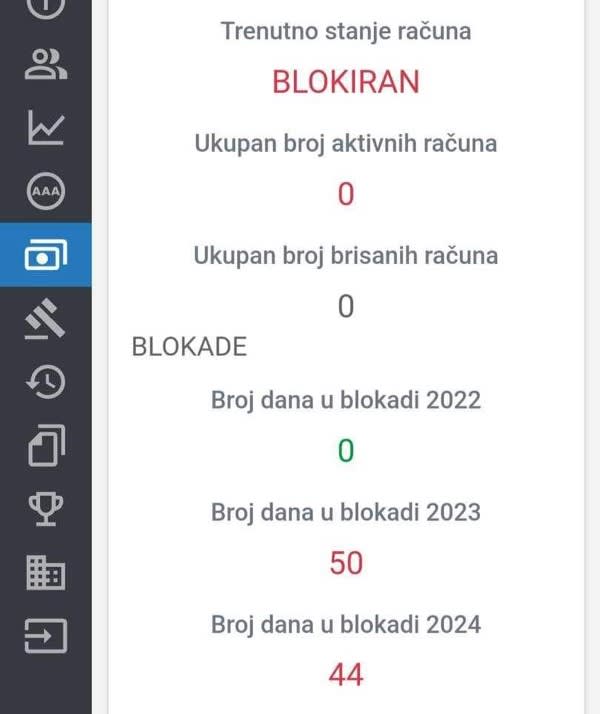
Task: Select the AAA rating sidebar icon
Action: pyautogui.click(x=46, y=191)
